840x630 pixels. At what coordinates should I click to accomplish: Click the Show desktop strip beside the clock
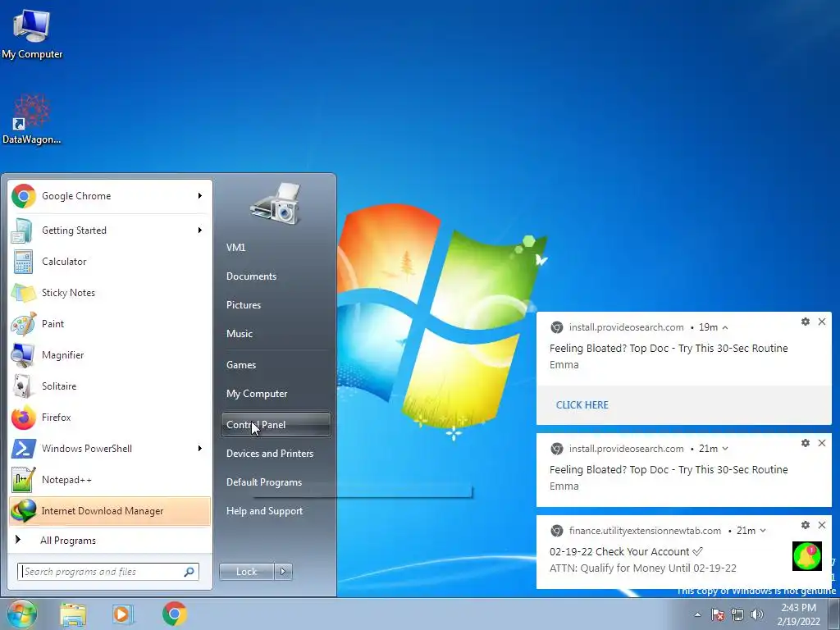833,614
